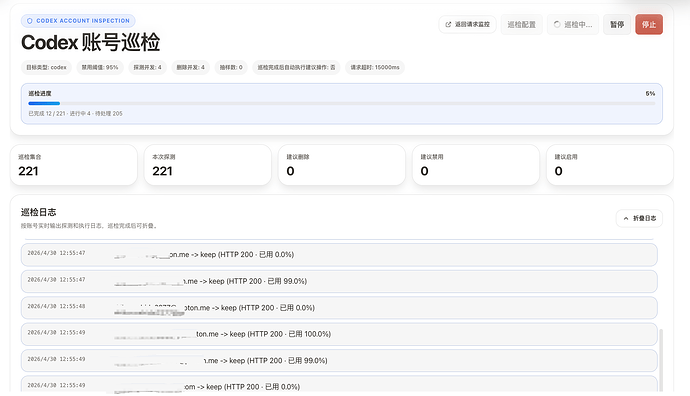The image size is (690, 396).
Task: Select log row timestamped 12:55:48
Action: pyautogui.click(x=339, y=308)
